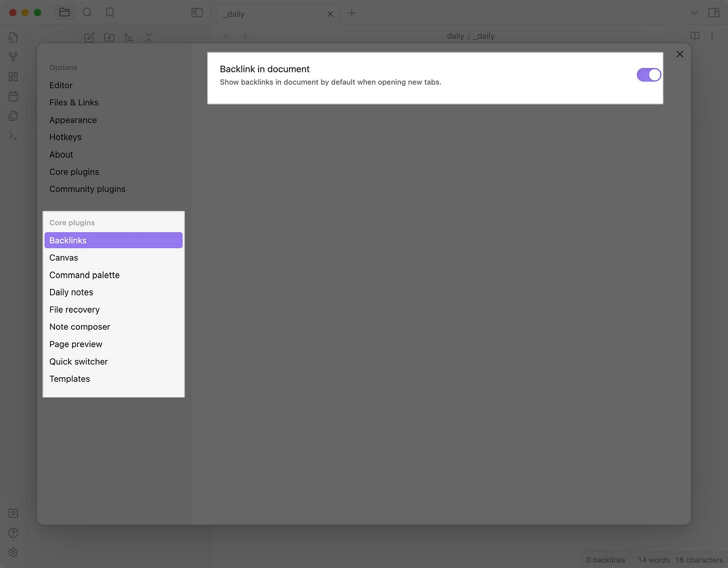This screenshot has width=728, height=568.
Task: Click 0 backlinks in status bar
Action: coord(605,560)
